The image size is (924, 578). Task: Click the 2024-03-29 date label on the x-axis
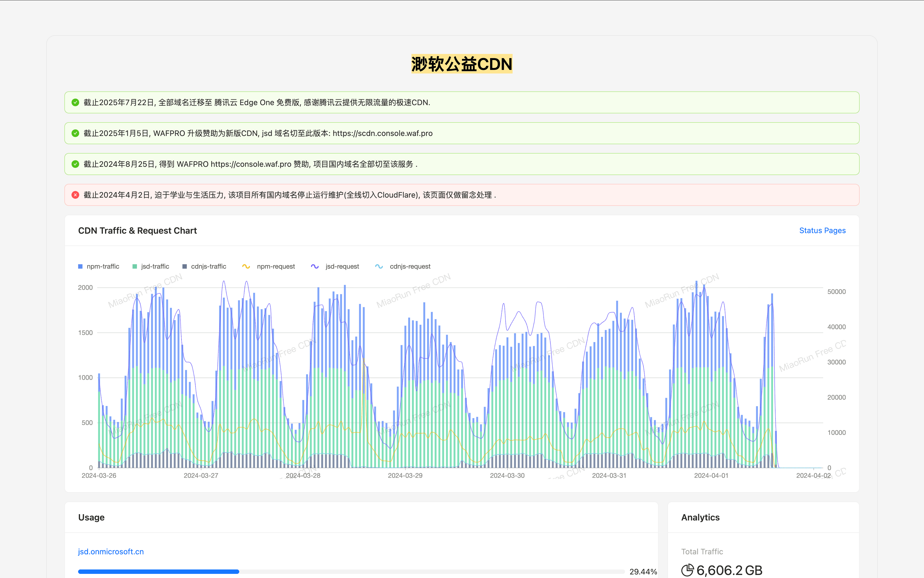coord(405,476)
